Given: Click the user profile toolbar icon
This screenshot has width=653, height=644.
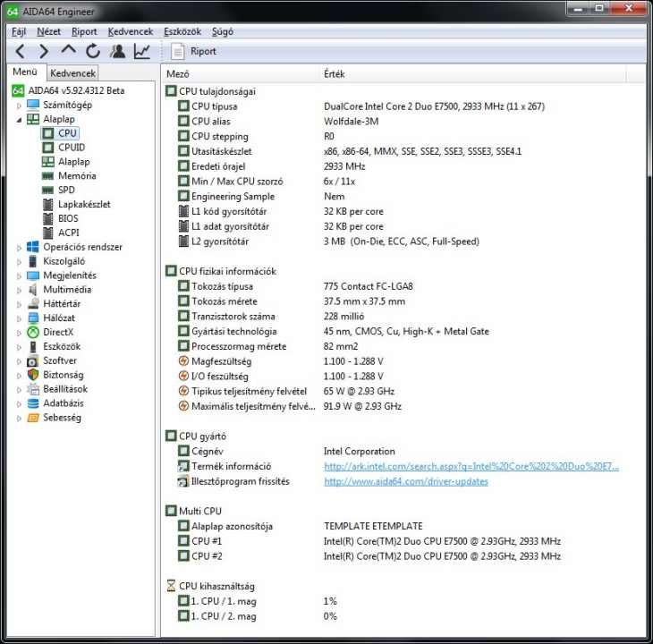Looking at the screenshot, I should (x=117, y=51).
